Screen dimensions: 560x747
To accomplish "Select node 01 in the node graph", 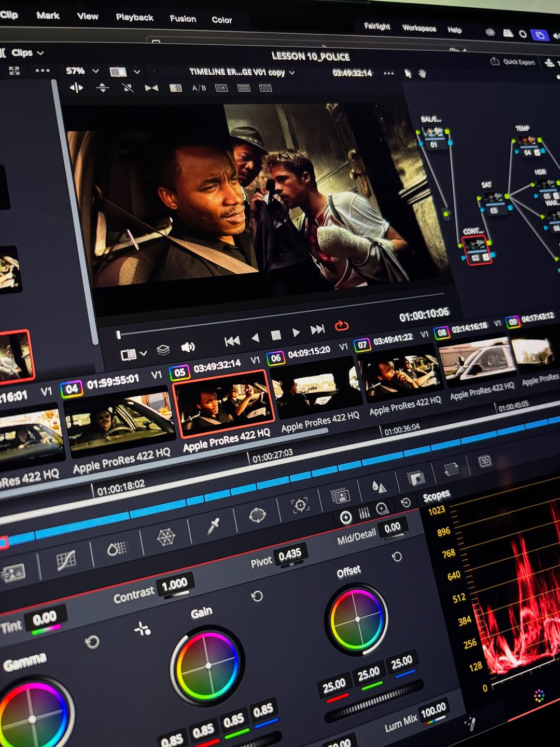I will [433, 137].
